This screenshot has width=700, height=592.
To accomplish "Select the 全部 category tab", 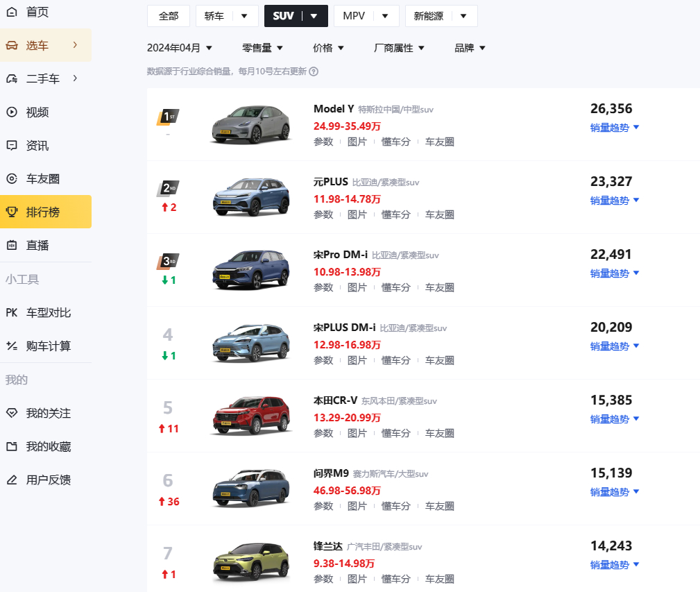I will (169, 16).
